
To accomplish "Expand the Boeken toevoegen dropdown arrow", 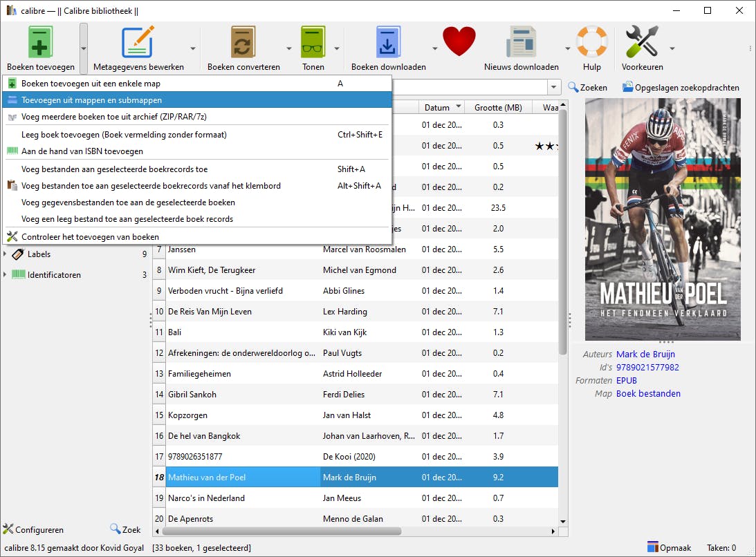I will click(84, 48).
